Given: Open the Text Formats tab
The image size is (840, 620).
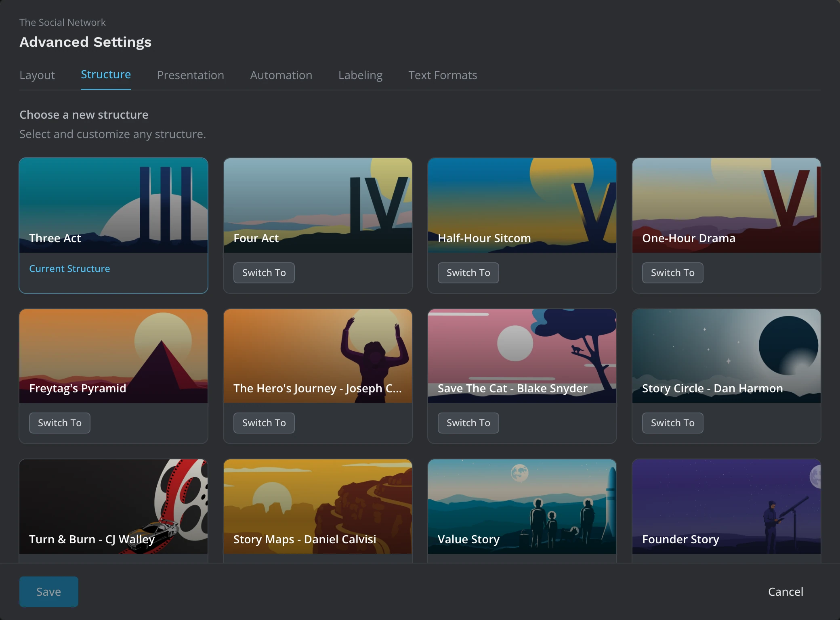Looking at the screenshot, I should tap(443, 75).
